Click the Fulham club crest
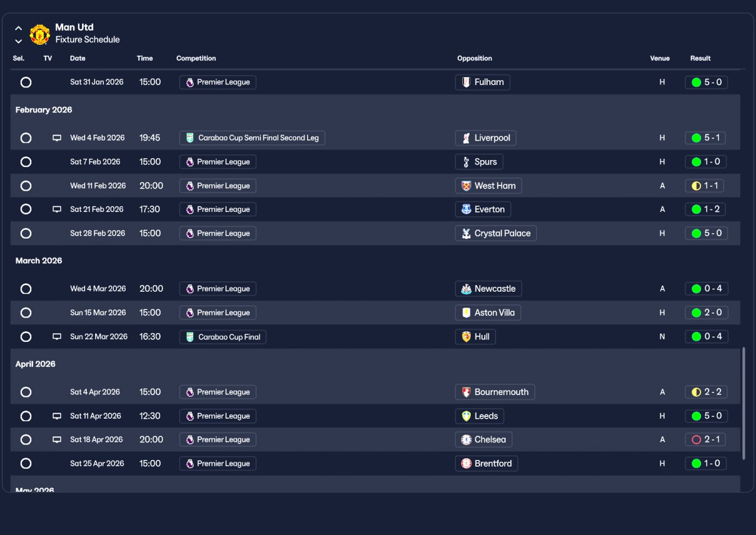This screenshot has width=756, height=535. [466, 82]
